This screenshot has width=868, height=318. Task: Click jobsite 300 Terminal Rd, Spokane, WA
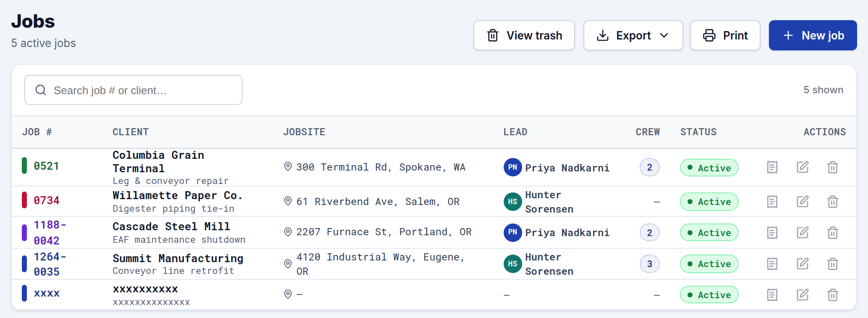click(381, 167)
